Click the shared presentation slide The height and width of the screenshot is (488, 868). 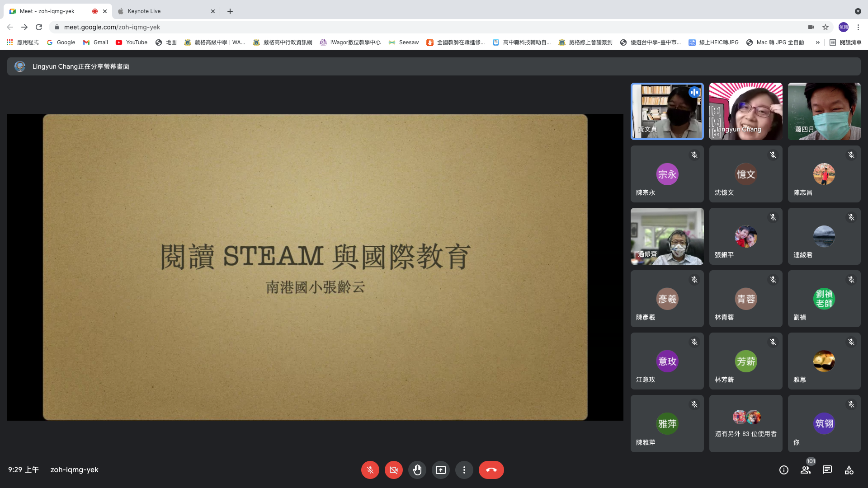[x=315, y=267]
